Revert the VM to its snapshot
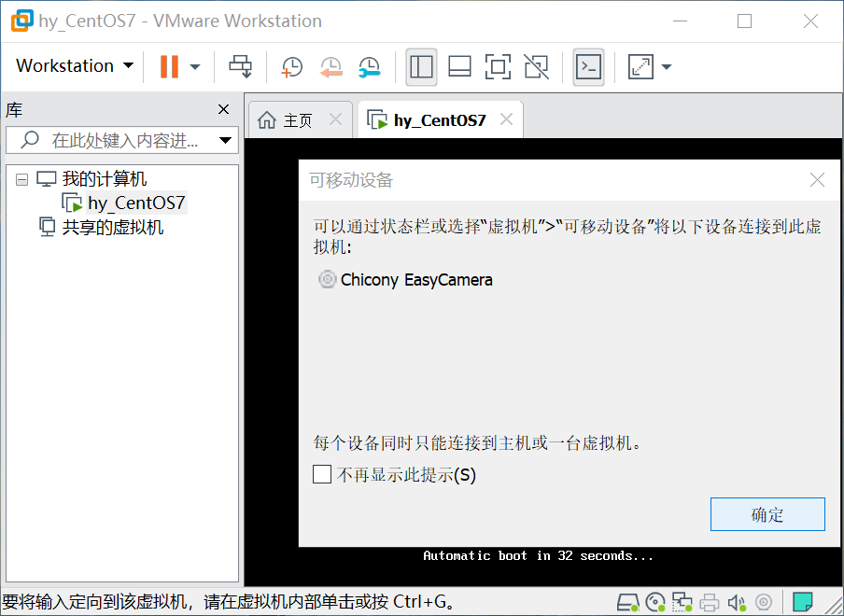Image resolution: width=844 pixels, height=616 pixels. pos(331,66)
